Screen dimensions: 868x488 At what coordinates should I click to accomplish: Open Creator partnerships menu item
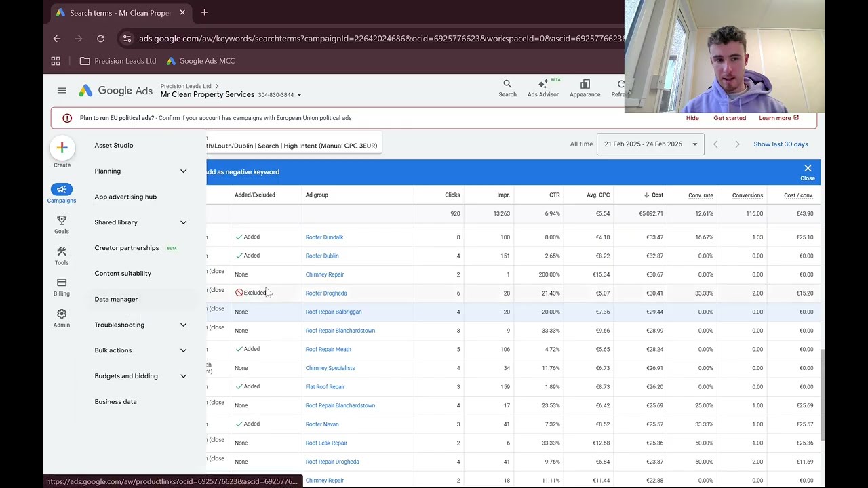pyautogui.click(x=127, y=248)
